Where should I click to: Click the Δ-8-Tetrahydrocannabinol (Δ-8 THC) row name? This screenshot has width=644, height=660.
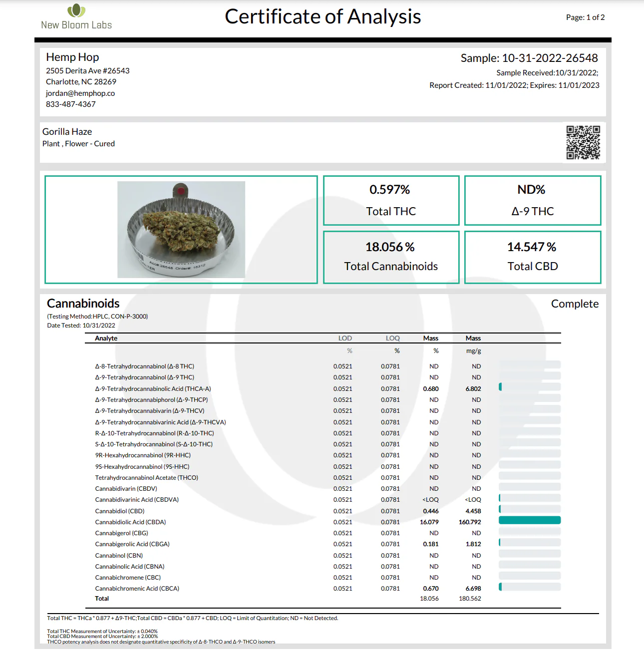[145, 366]
